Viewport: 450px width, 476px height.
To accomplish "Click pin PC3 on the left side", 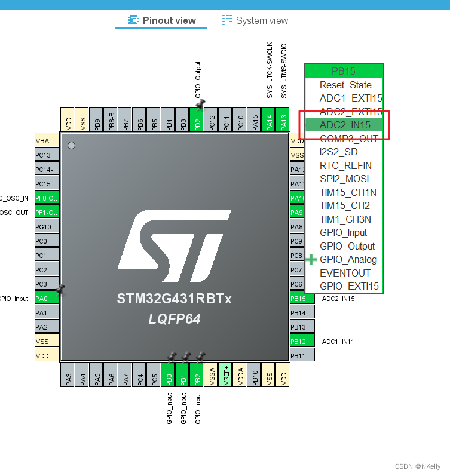I will point(47,284).
